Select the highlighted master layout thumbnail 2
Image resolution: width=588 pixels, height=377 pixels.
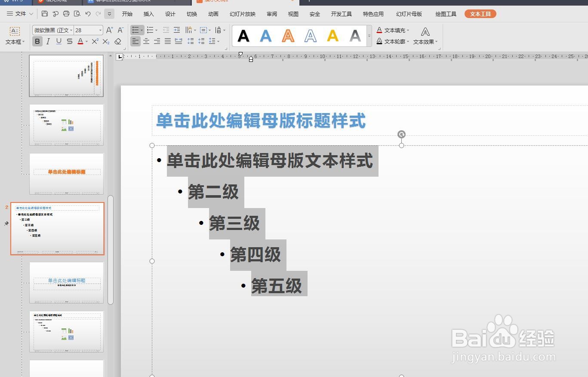click(58, 229)
